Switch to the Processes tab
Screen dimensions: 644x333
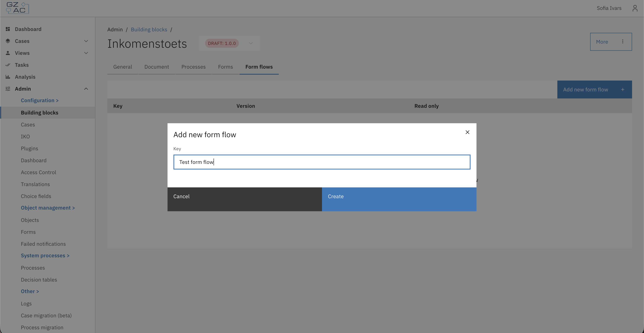pyautogui.click(x=193, y=67)
